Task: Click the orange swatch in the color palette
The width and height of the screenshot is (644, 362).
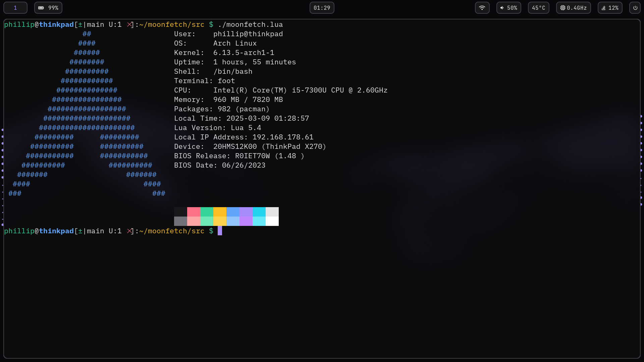Action: pos(220,212)
